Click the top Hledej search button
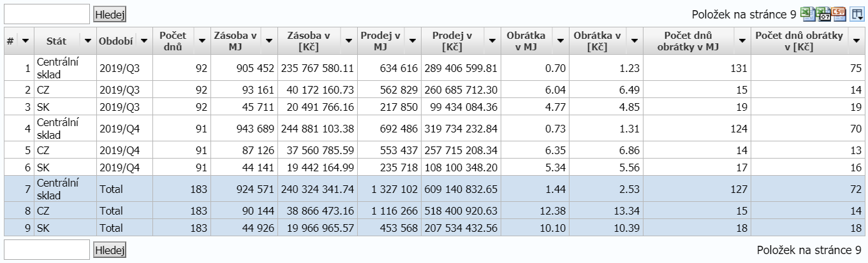868x263 pixels. coord(110,13)
